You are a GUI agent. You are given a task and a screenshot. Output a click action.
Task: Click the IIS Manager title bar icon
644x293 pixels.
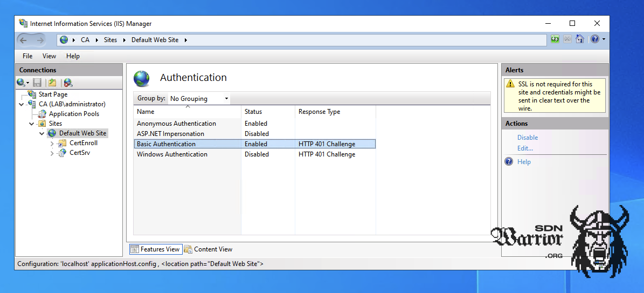pos(23,23)
